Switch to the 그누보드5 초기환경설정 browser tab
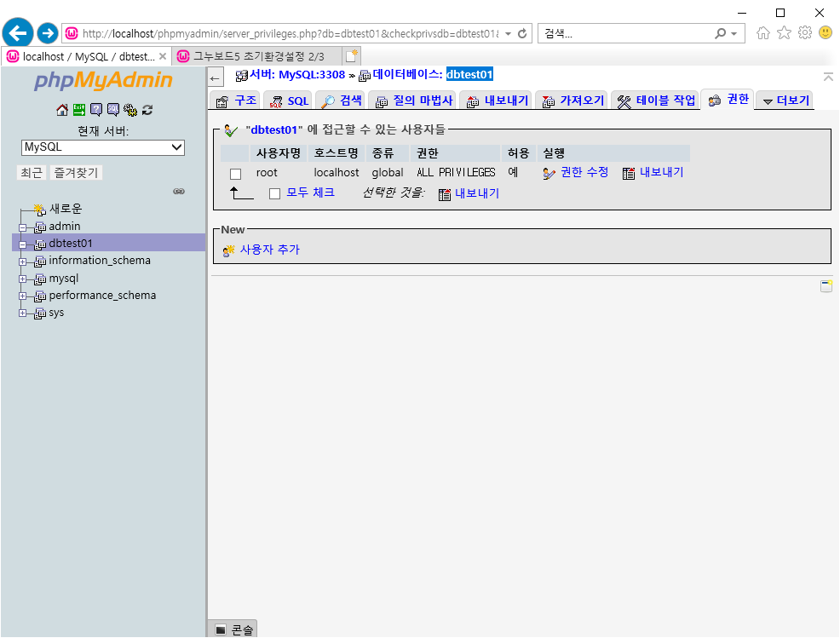This screenshot has height=638, width=840. click(258, 56)
